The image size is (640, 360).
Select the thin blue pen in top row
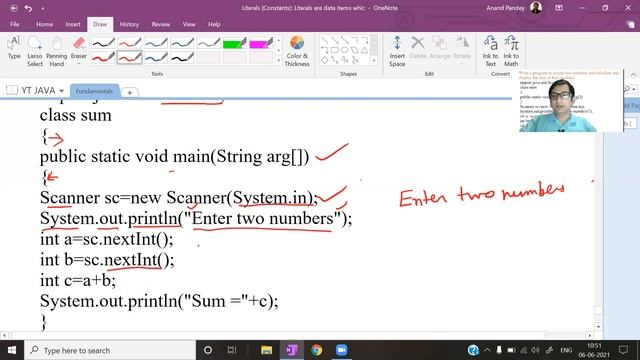pyautogui.click(x=156, y=42)
